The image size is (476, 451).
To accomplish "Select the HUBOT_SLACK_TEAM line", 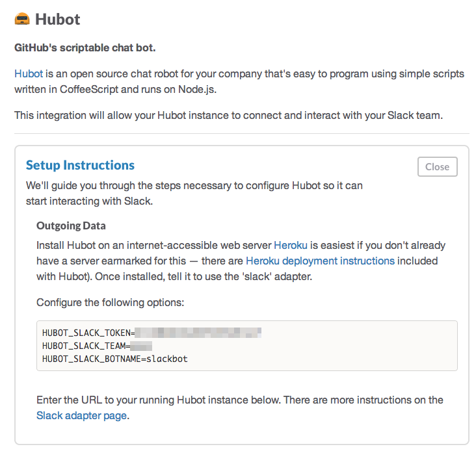I will pyautogui.click(x=97, y=346).
